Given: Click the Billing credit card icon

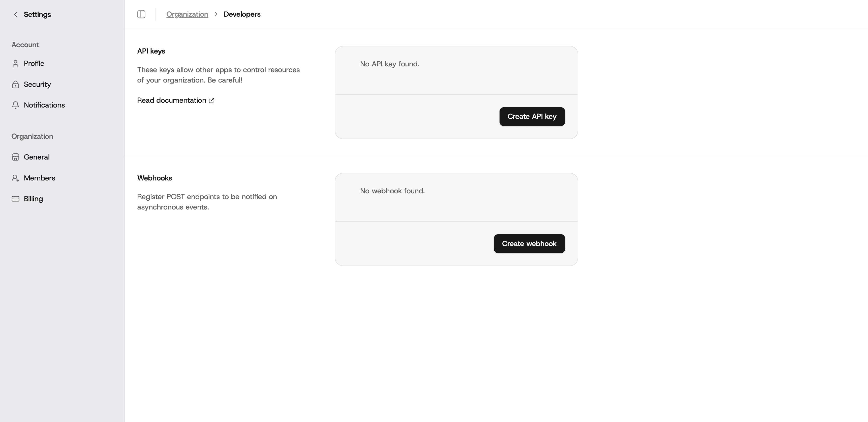Looking at the screenshot, I should click(x=16, y=199).
